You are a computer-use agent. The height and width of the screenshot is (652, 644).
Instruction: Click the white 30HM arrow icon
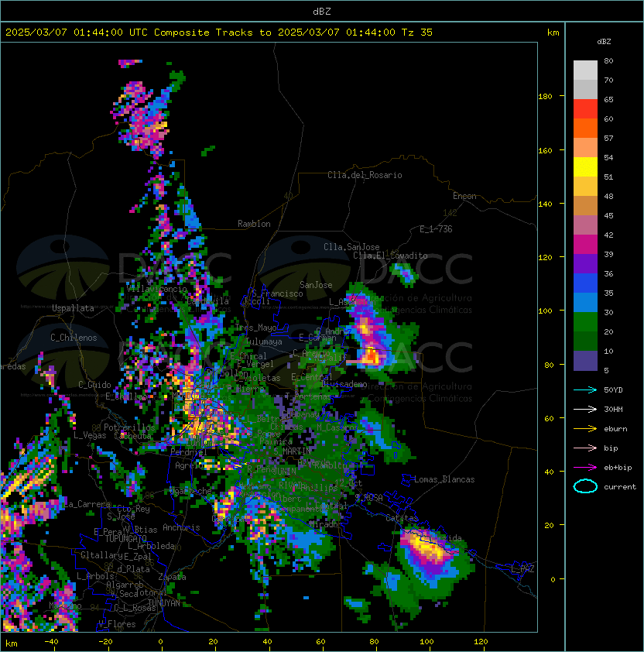585,410
